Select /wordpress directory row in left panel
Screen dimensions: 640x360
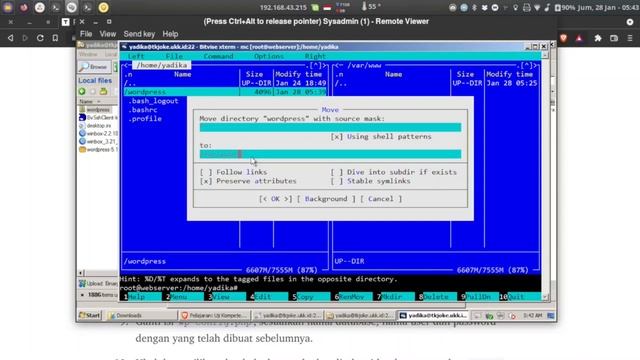tap(225, 92)
